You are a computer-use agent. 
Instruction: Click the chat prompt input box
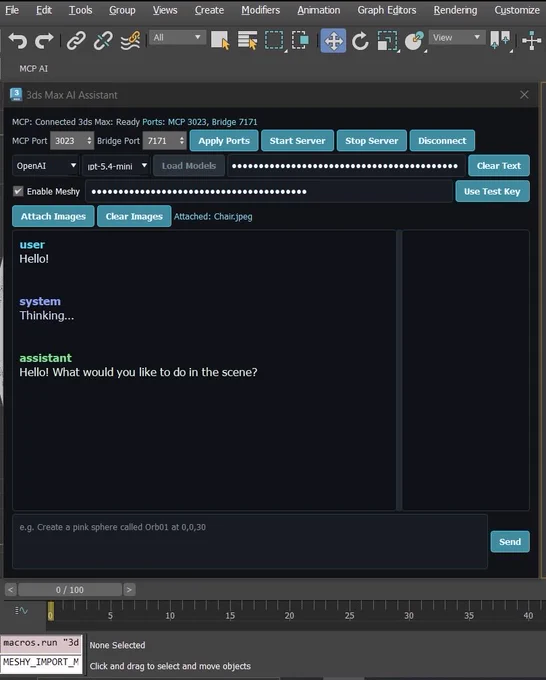pos(250,541)
